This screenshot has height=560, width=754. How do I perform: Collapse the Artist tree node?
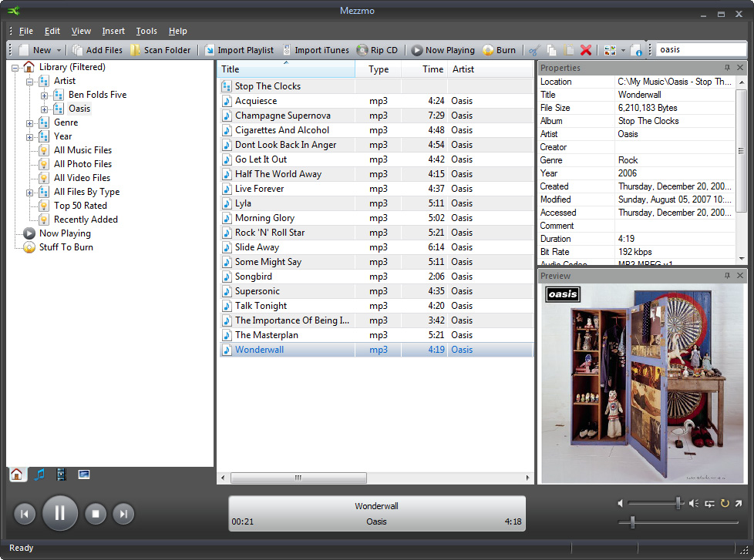(30, 82)
